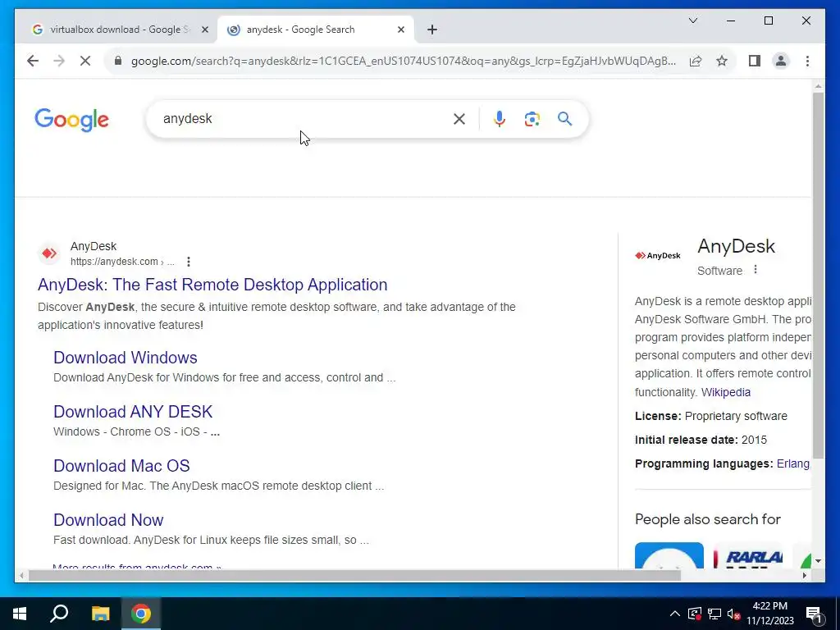Open the Download Mac OS link
Image resolution: width=840 pixels, height=630 pixels.
(x=121, y=466)
